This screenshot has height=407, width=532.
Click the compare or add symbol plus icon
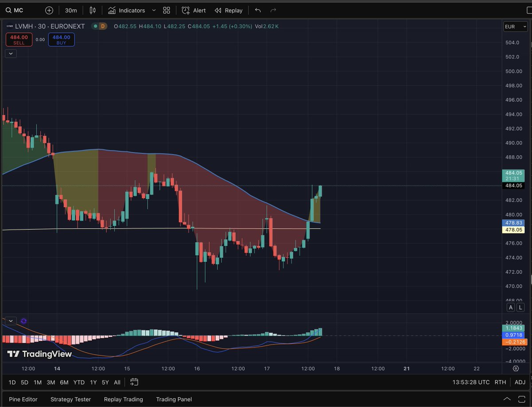[x=49, y=10]
